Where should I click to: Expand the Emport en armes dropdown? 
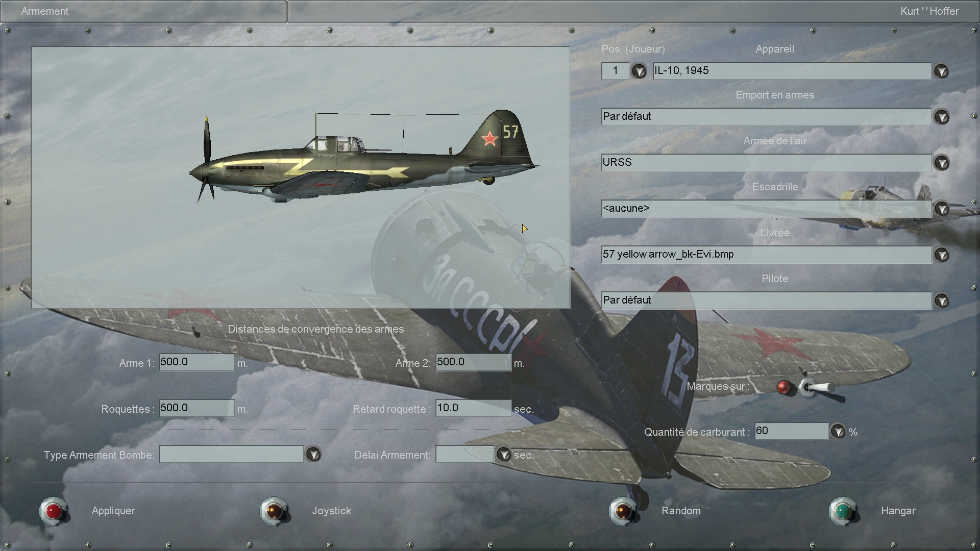tap(941, 117)
